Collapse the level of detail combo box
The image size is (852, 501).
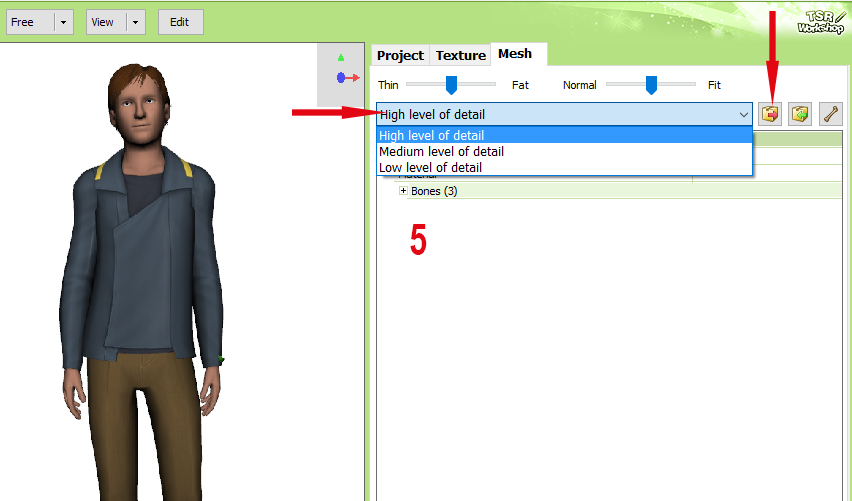(743, 115)
